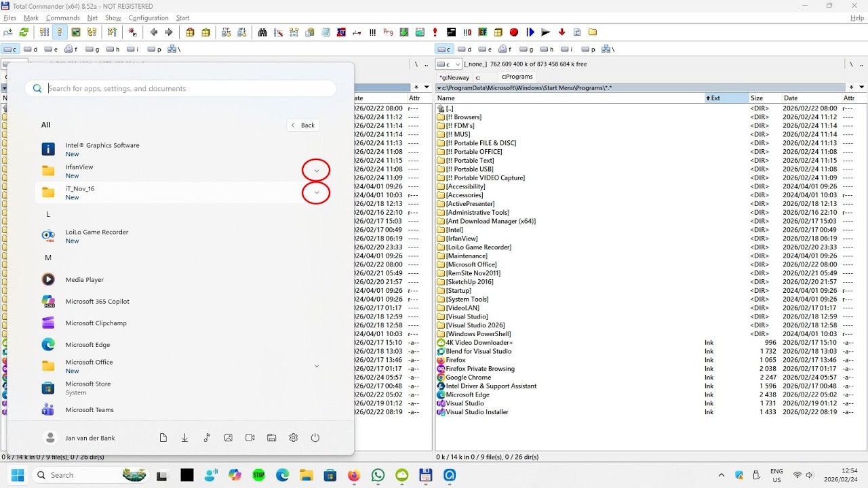Select drive d in right drive bar
The height and width of the screenshot is (488, 868).
click(x=465, y=49)
